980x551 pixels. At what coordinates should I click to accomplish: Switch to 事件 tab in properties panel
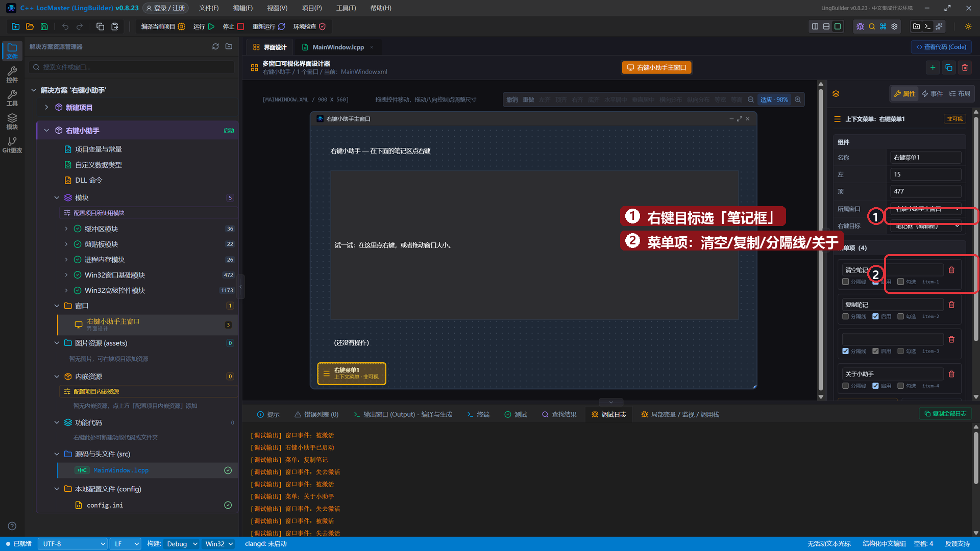[x=933, y=93]
